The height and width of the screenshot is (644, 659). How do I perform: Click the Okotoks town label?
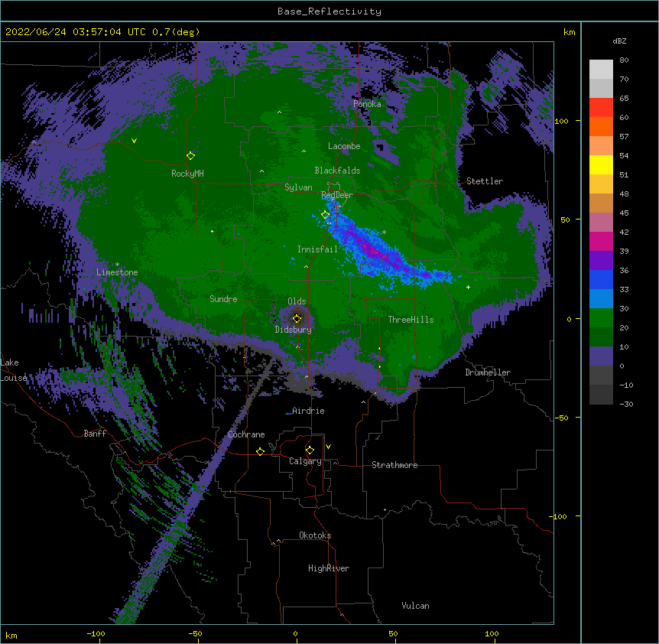[x=315, y=535]
